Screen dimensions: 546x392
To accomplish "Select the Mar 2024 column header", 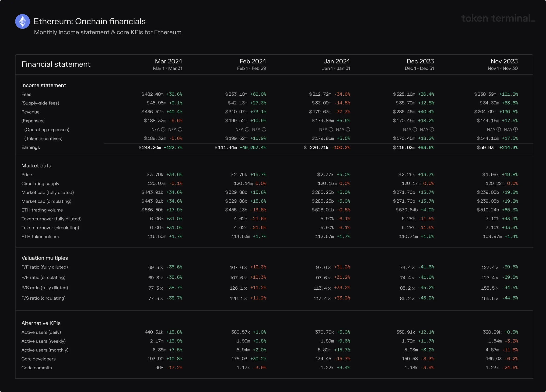I will click(168, 65).
